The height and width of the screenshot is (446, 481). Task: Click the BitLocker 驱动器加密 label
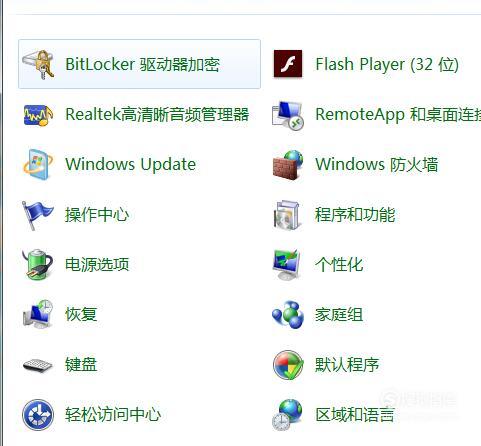pos(143,64)
